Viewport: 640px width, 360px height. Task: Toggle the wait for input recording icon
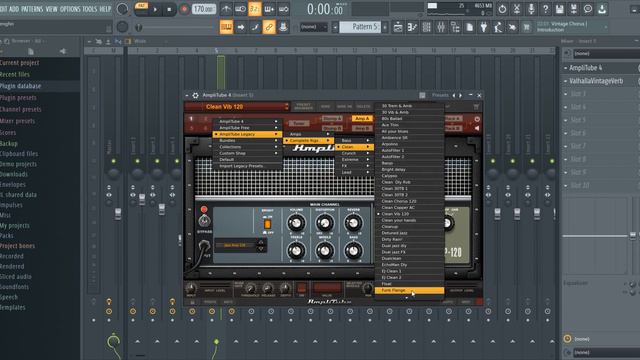pyautogui.click(x=240, y=9)
